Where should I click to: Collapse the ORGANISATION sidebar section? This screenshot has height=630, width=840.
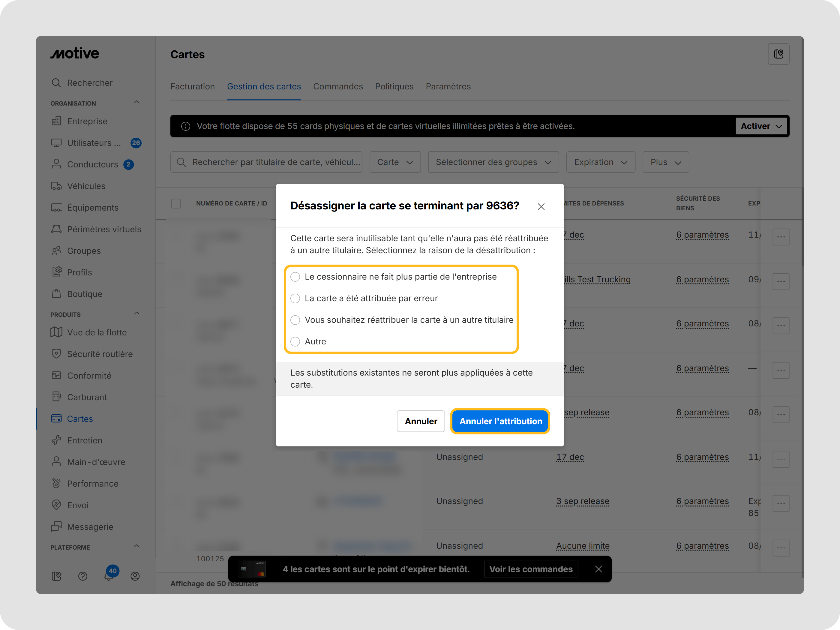click(x=137, y=103)
